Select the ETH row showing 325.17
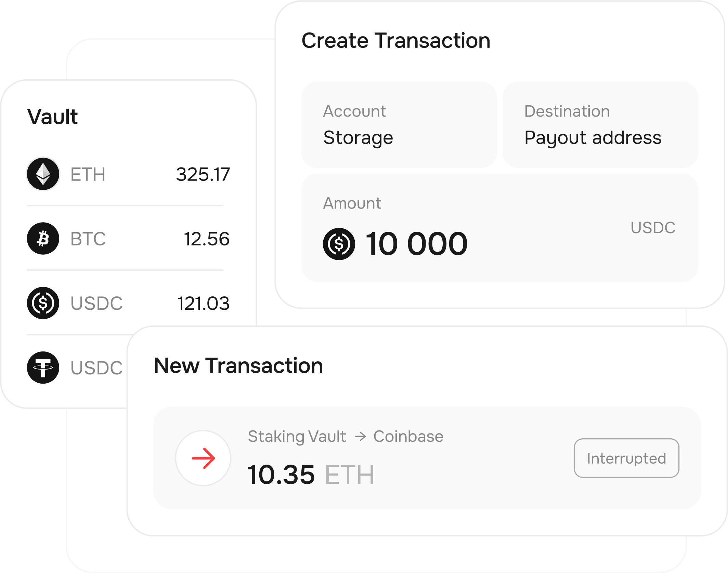728x573 pixels. coord(128,174)
